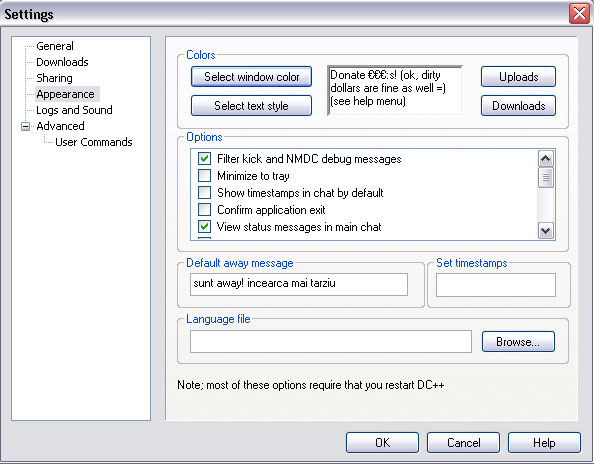This screenshot has width=594, height=464.
Task: Click the options list scroll-up arrow
Action: pos(546,159)
